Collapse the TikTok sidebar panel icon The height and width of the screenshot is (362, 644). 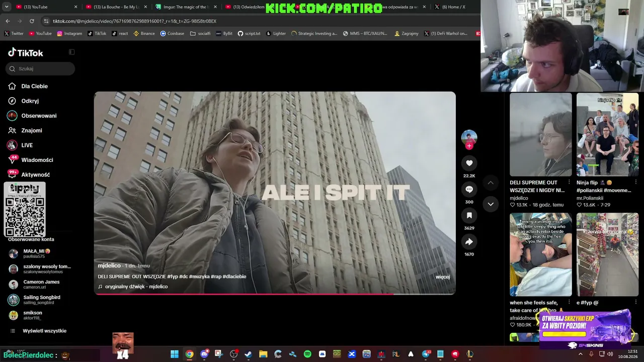click(x=71, y=52)
